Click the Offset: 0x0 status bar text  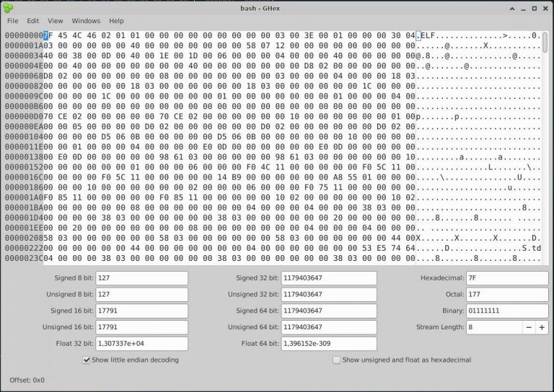point(27,380)
